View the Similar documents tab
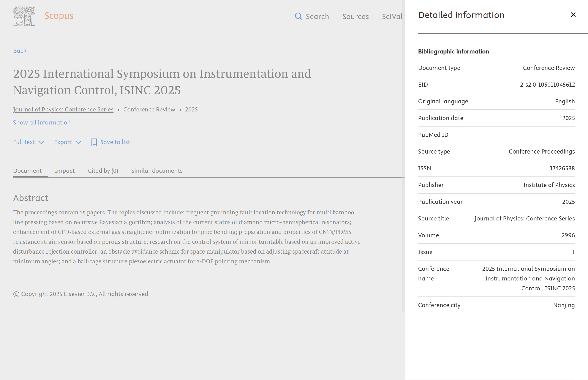This screenshot has height=380, width=588. point(157,171)
